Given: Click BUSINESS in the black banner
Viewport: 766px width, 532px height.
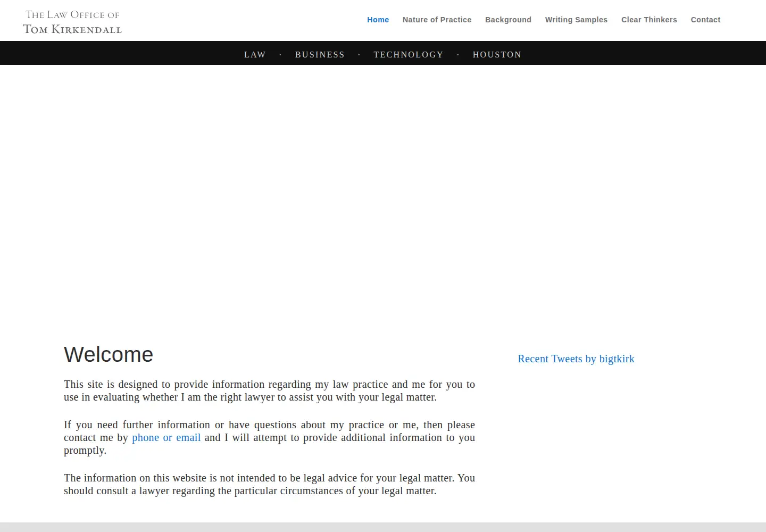Looking at the screenshot, I should coord(320,54).
